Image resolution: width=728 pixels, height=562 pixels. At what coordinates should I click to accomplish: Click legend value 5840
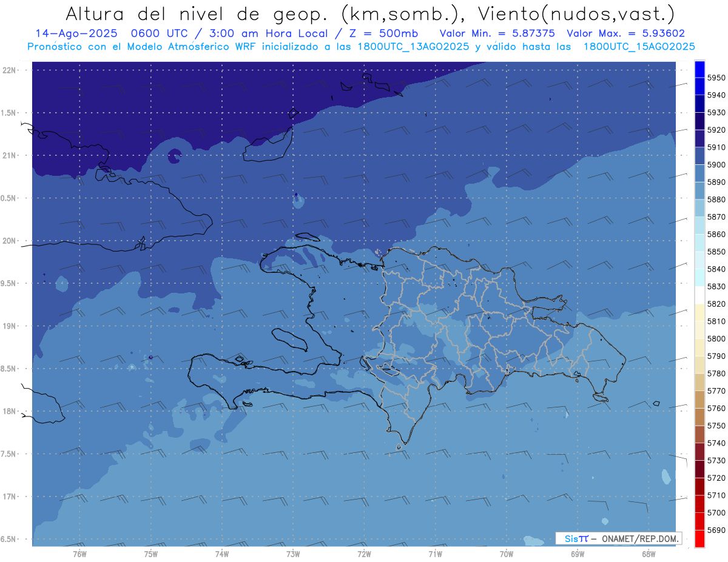[x=716, y=269]
